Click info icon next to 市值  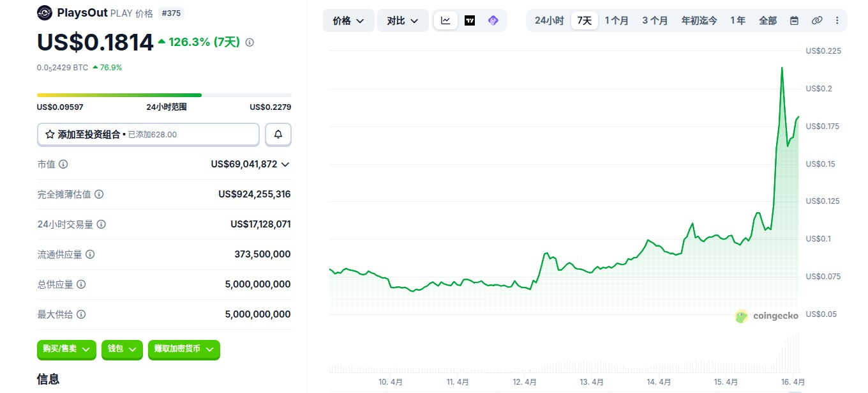click(x=63, y=164)
